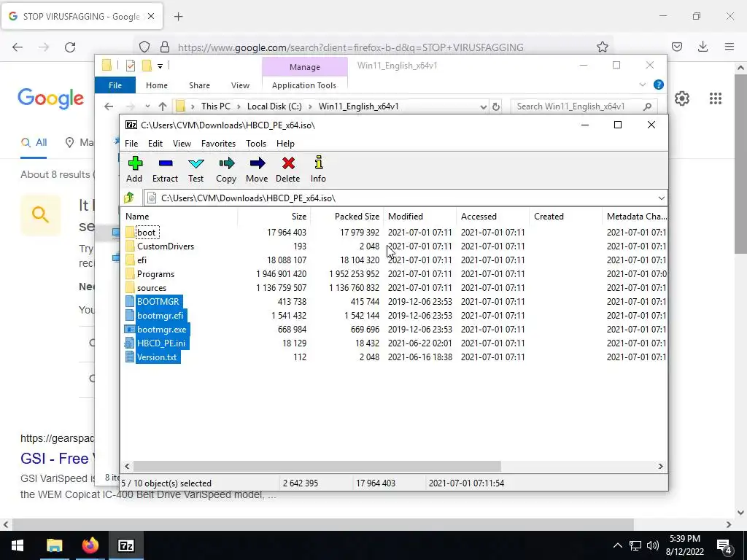Select the sources folder
The width and height of the screenshot is (747, 560).
pos(152,287)
